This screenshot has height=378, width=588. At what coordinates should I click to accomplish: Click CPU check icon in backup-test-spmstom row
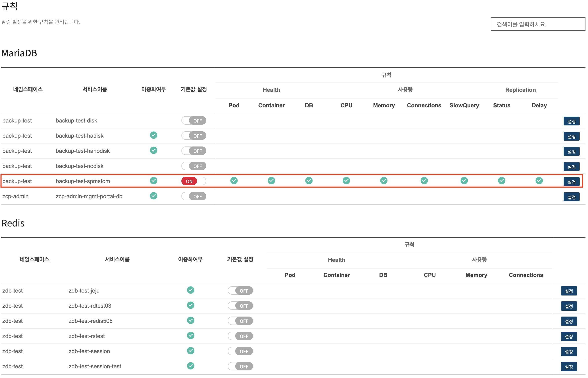[346, 181]
